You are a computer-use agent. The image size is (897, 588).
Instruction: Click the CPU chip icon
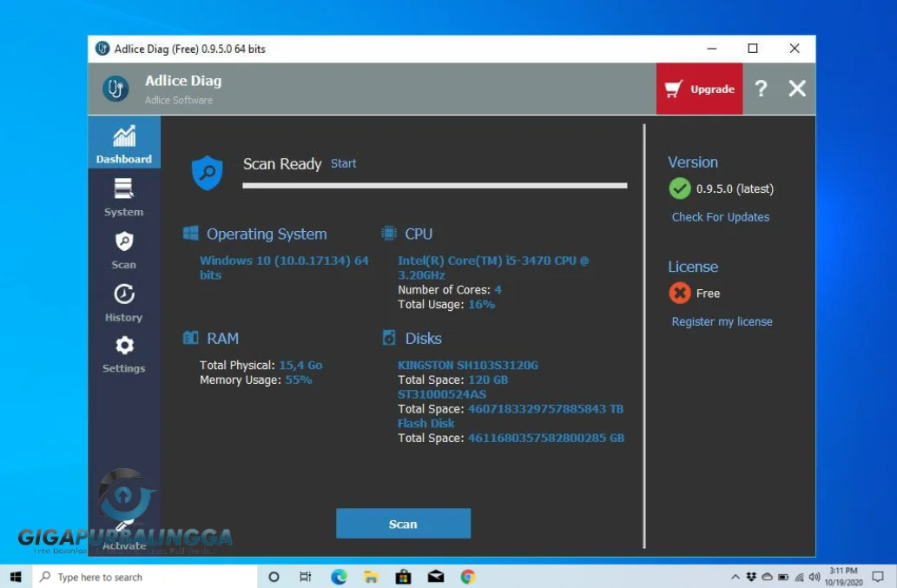click(388, 233)
